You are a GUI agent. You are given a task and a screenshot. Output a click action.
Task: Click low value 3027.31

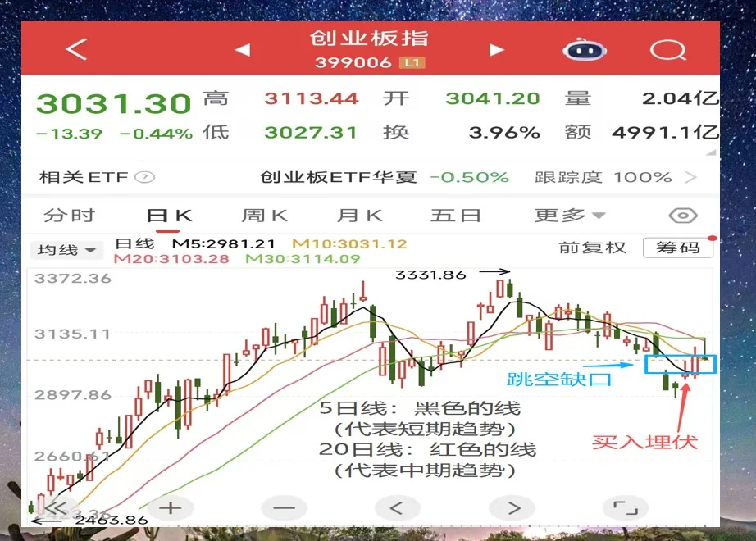coord(311,133)
